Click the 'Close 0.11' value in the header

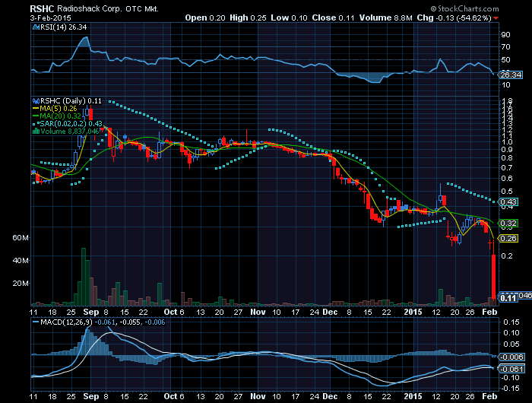tap(333, 17)
